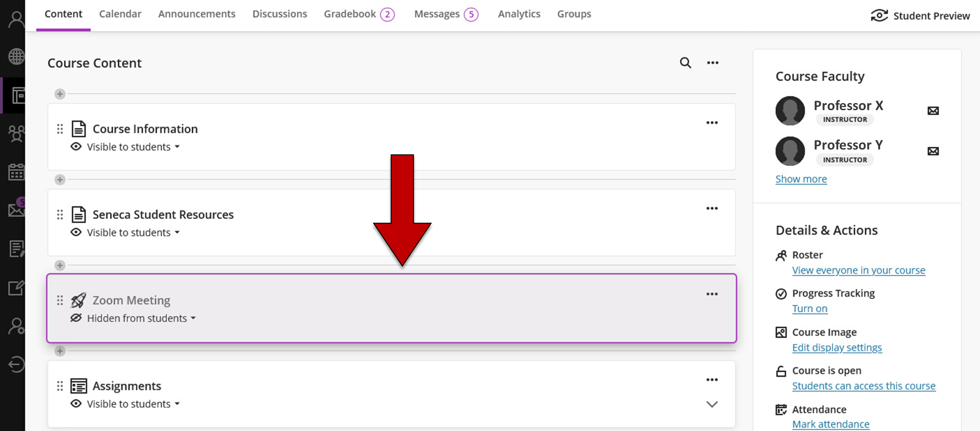Screen dimensions: 980x431
Task: Switch to the Groups tab
Action: (574, 14)
